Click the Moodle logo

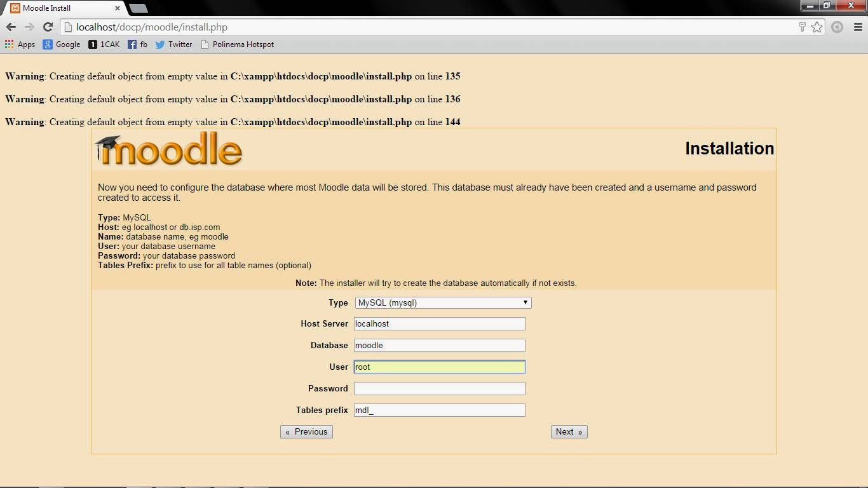[x=169, y=148]
